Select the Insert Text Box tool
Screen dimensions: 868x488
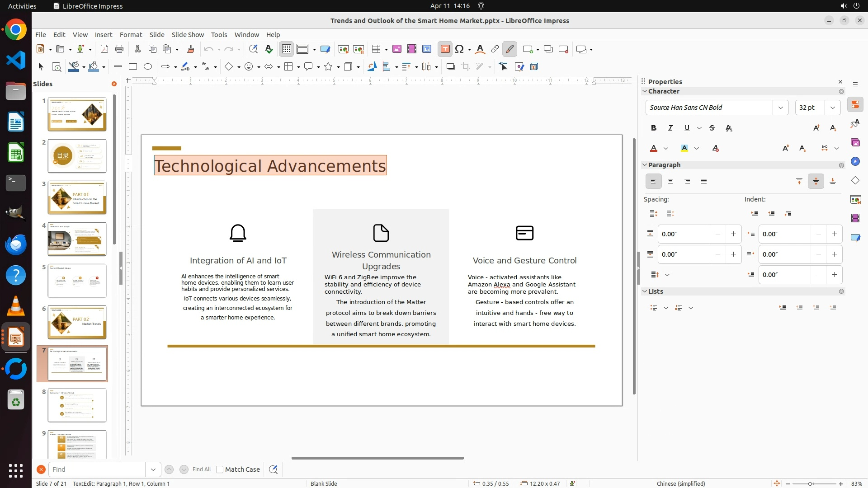(x=445, y=49)
